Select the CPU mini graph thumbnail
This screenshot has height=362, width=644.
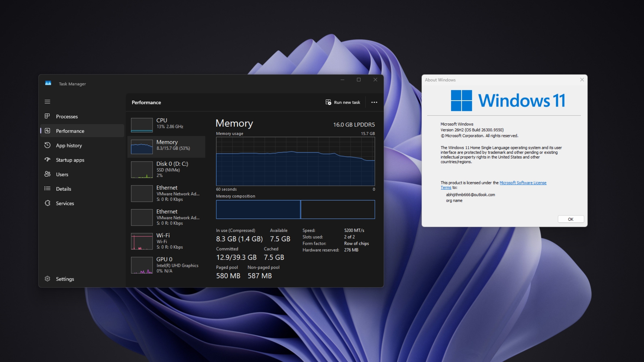(142, 125)
